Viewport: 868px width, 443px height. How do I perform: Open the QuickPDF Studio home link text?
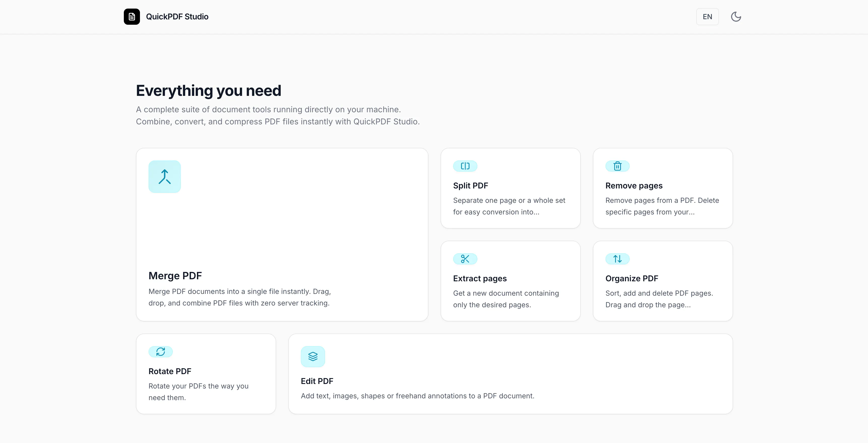coord(177,16)
